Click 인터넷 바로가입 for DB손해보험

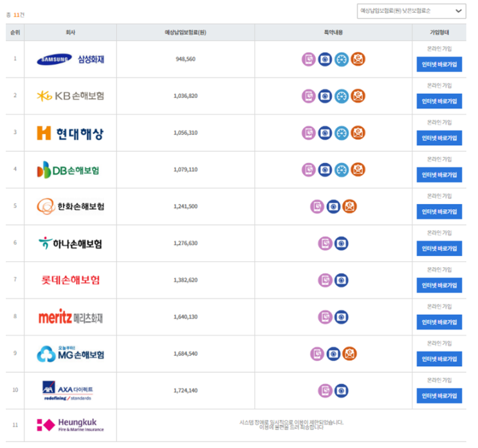(439, 174)
